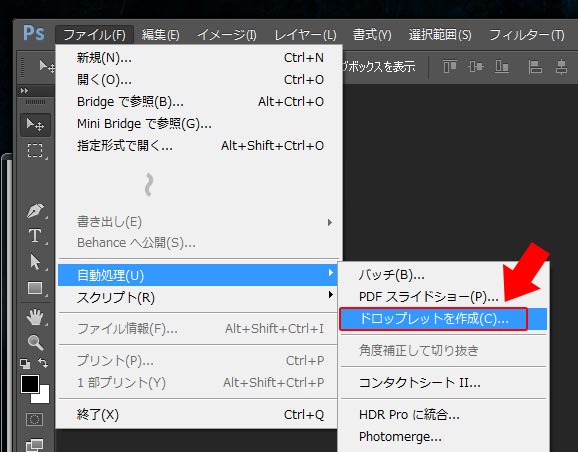Choose 指定形式で開く... entry

click(x=199, y=146)
